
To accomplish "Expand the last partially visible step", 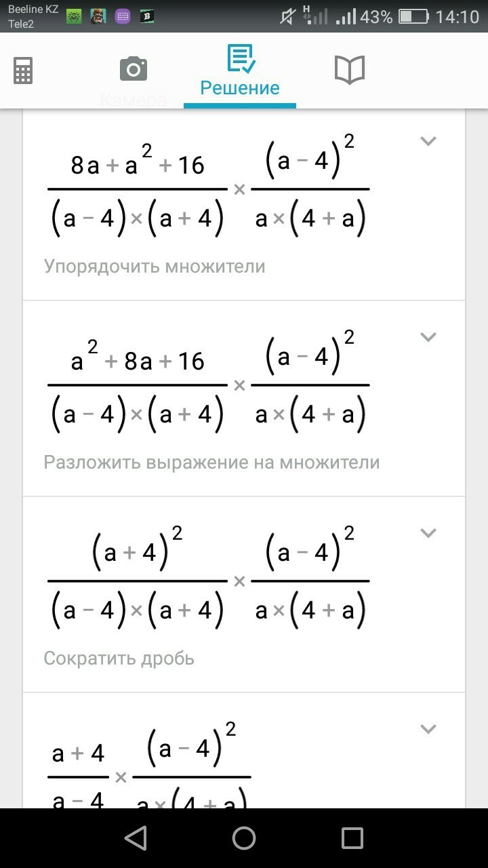I will coord(428,729).
